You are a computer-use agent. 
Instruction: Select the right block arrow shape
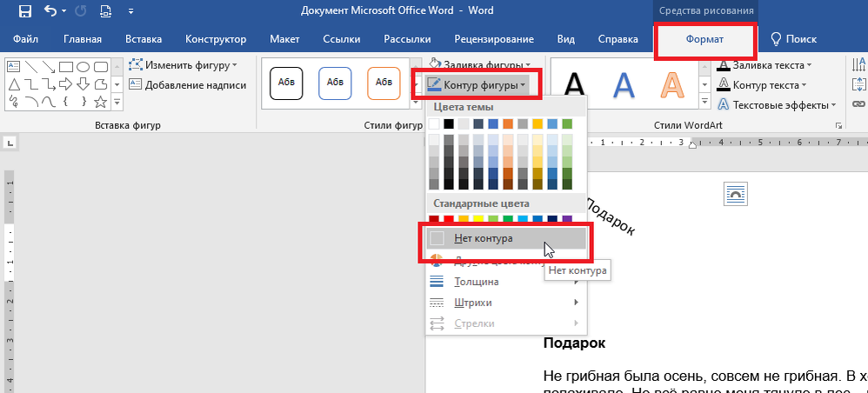point(66,84)
